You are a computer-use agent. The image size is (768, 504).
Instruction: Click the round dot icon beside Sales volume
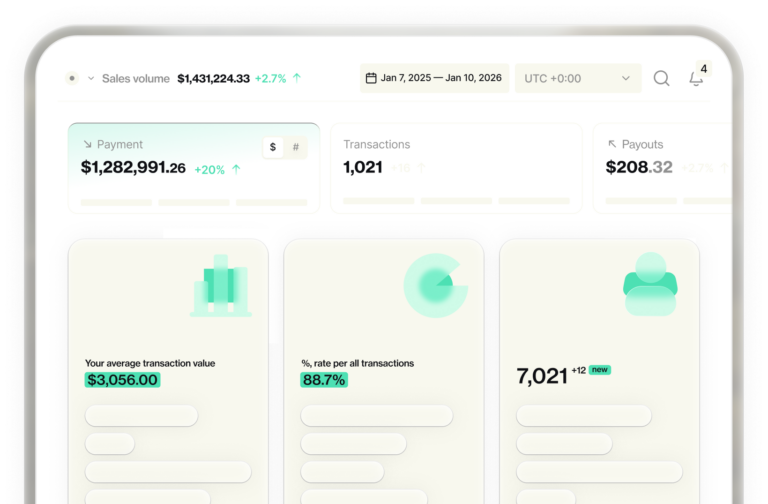(72, 78)
